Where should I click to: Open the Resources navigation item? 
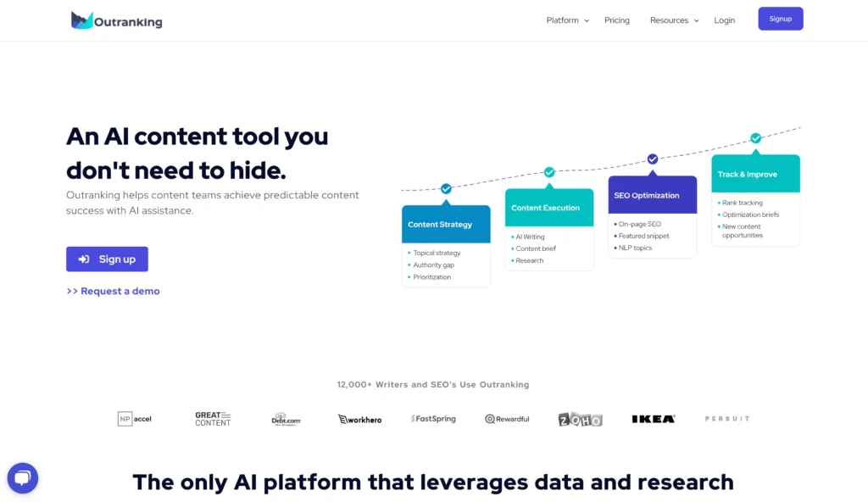[670, 20]
